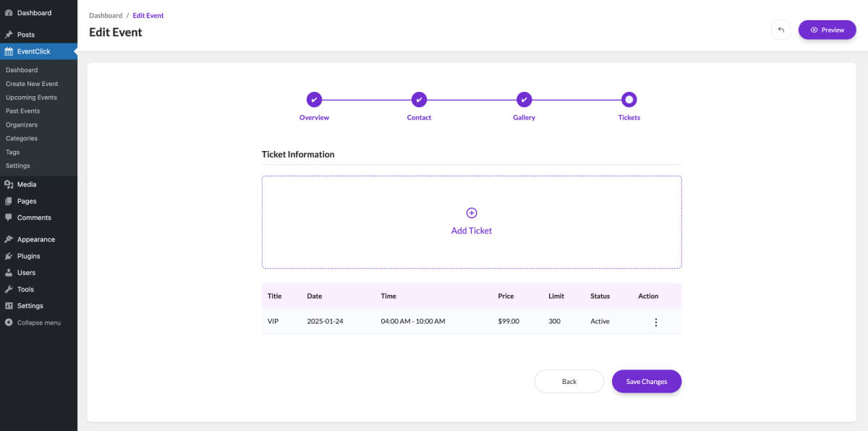Click the Gallery step checkmark circle
Viewport: 868px width, 431px height.
(x=524, y=100)
